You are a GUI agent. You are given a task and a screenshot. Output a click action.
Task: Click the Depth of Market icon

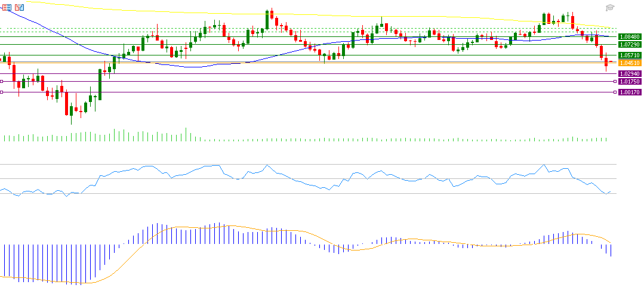[19, 7]
